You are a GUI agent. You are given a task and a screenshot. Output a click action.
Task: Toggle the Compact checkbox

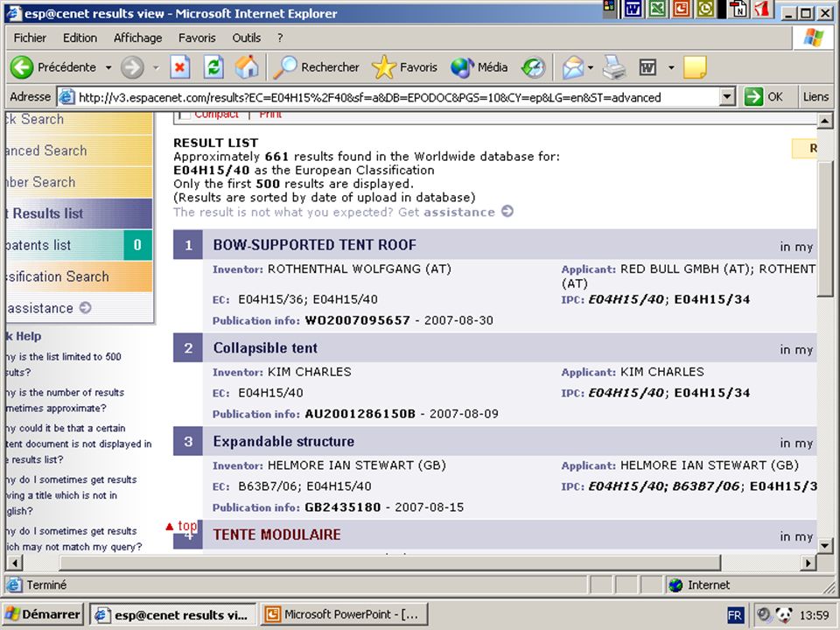[x=185, y=115]
